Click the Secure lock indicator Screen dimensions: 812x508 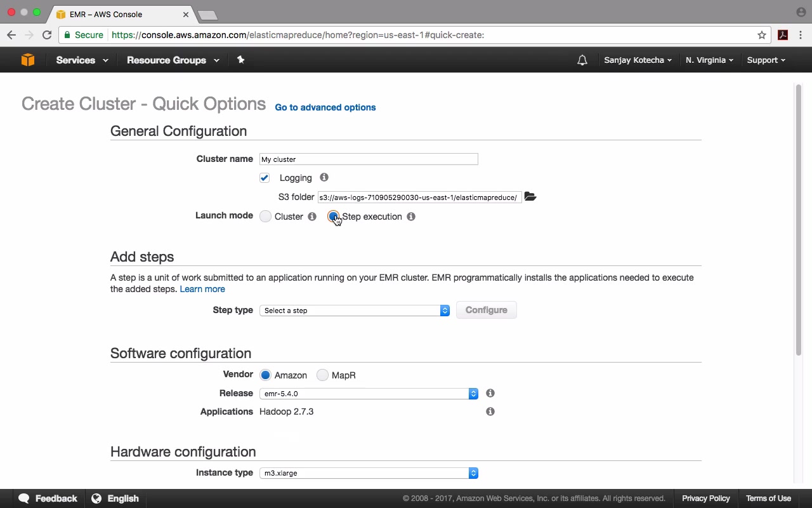pyautogui.click(x=84, y=35)
